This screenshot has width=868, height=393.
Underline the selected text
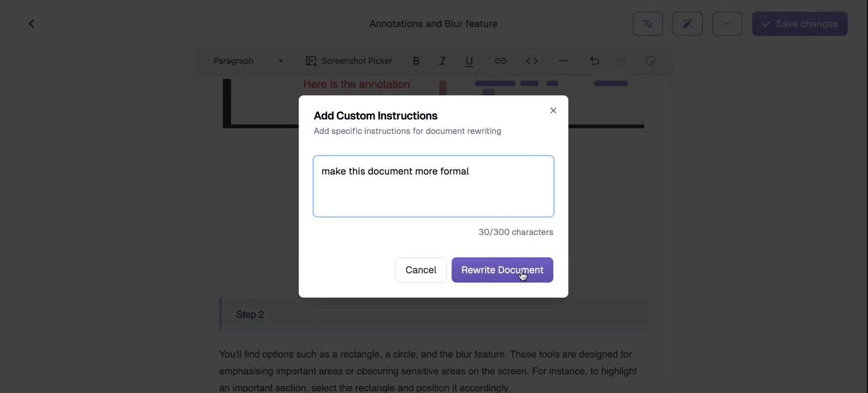tap(470, 61)
